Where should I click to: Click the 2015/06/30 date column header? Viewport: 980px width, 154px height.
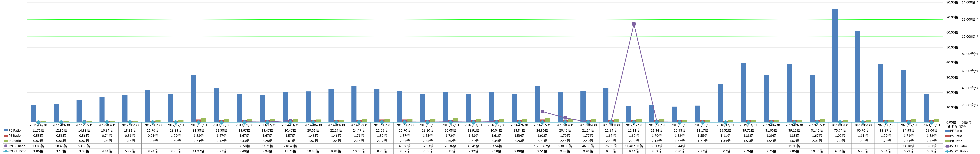click(x=404, y=125)
